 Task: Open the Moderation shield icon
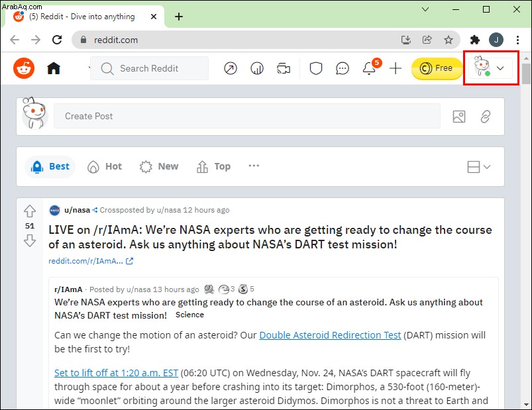pyautogui.click(x=315, y=68)
